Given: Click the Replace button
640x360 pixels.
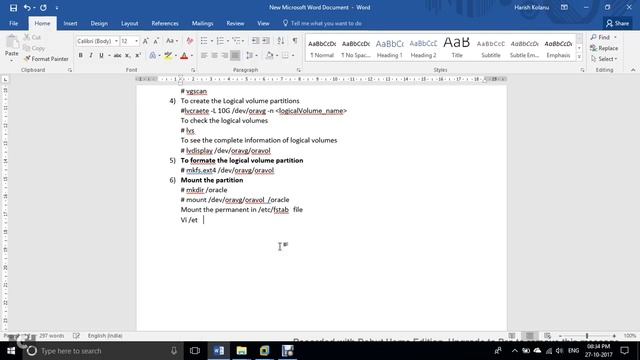Looking at the screenshot, I should [x=604, y=48].
